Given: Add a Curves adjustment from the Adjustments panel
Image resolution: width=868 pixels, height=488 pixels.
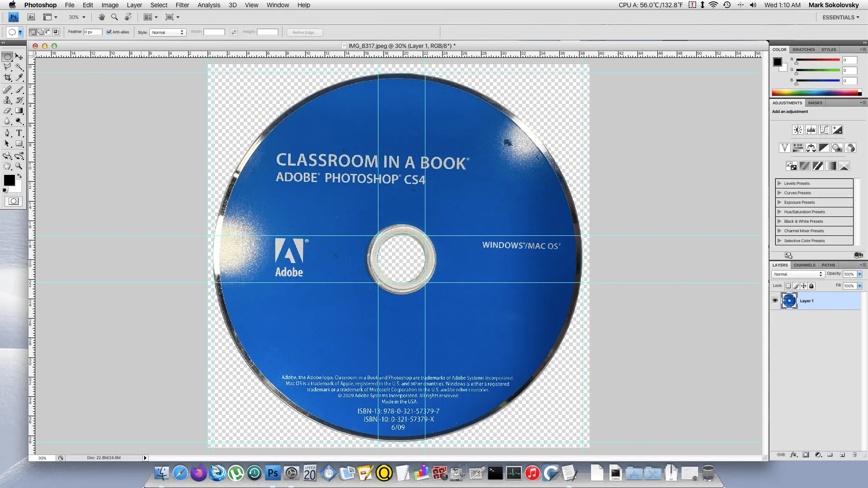Looking at the screenshot, I should tap(824, 130).
